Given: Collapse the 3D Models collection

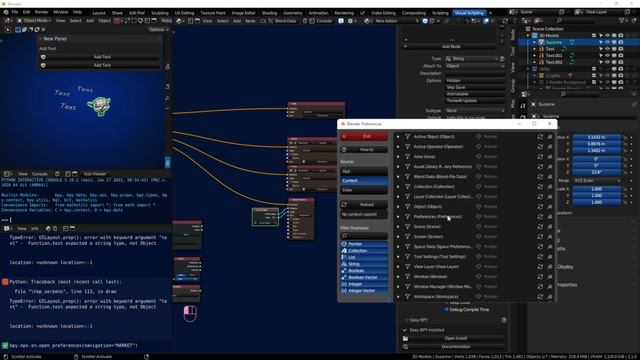Looking at the screenshot, I should click(x=528, y=36).
